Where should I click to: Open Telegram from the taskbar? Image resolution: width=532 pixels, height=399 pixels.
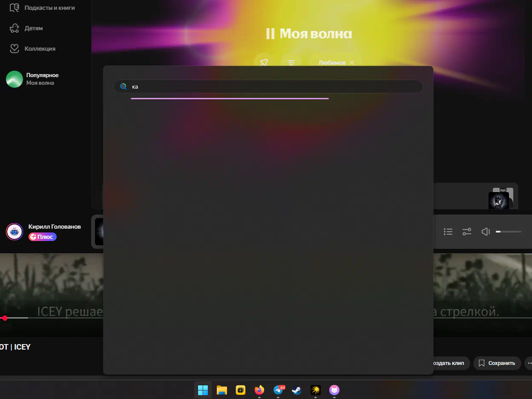tap(279, 390)
